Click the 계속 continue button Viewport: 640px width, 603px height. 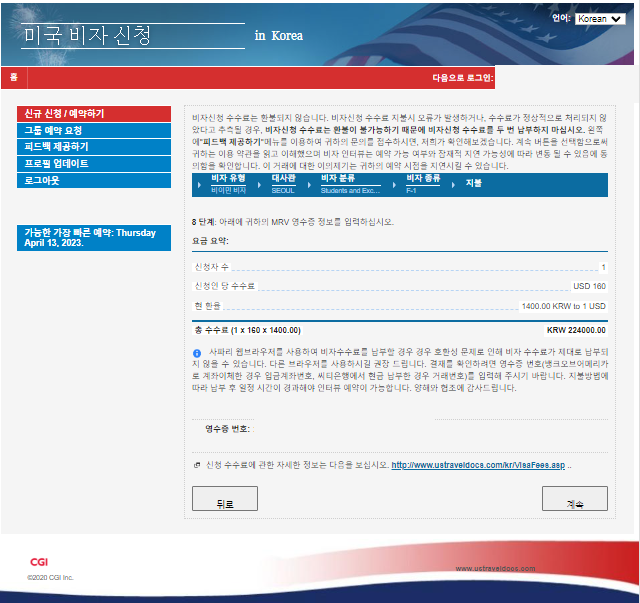point(575,498)
